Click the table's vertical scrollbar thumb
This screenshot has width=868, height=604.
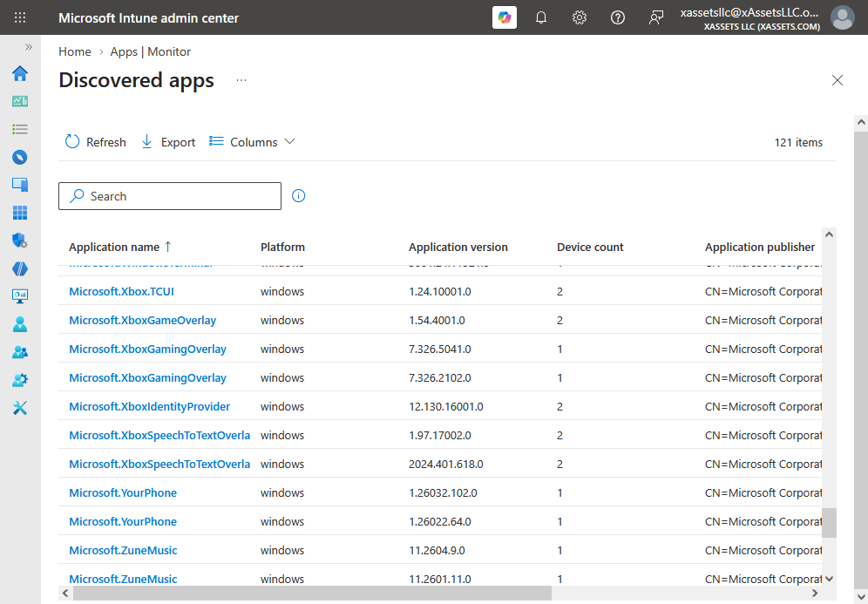point(829,523)
